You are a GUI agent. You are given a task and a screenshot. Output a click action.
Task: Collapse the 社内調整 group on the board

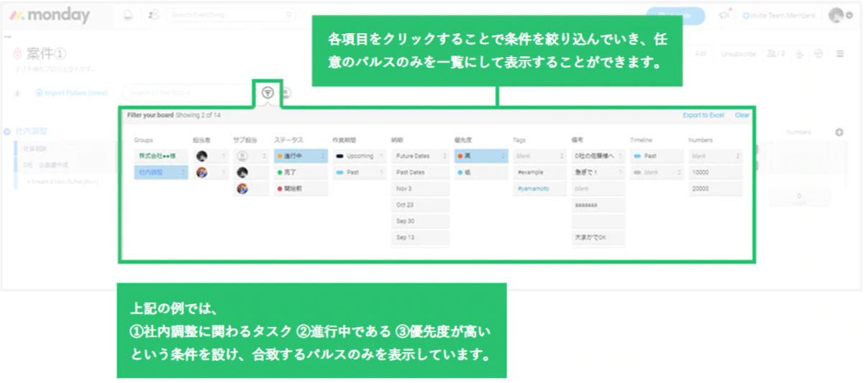coord(7,132)
